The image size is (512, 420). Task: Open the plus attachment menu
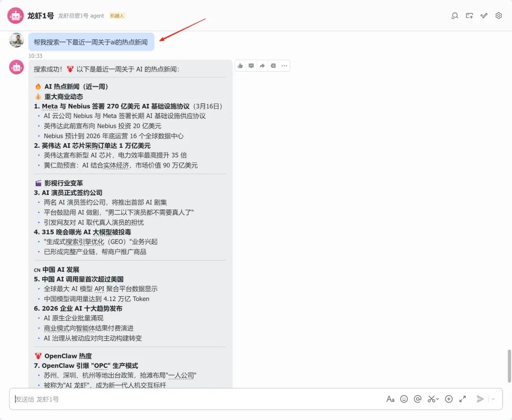449,399
